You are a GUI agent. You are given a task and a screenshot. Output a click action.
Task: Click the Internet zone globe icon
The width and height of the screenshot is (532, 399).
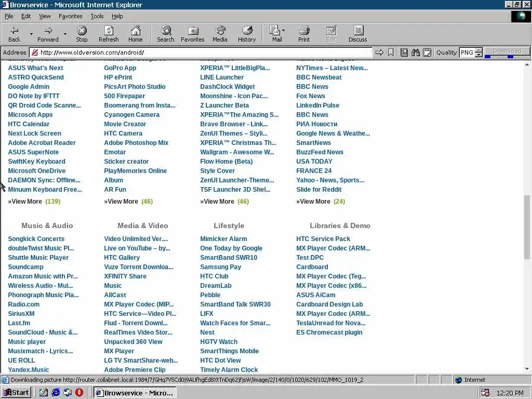click(458, 380)
